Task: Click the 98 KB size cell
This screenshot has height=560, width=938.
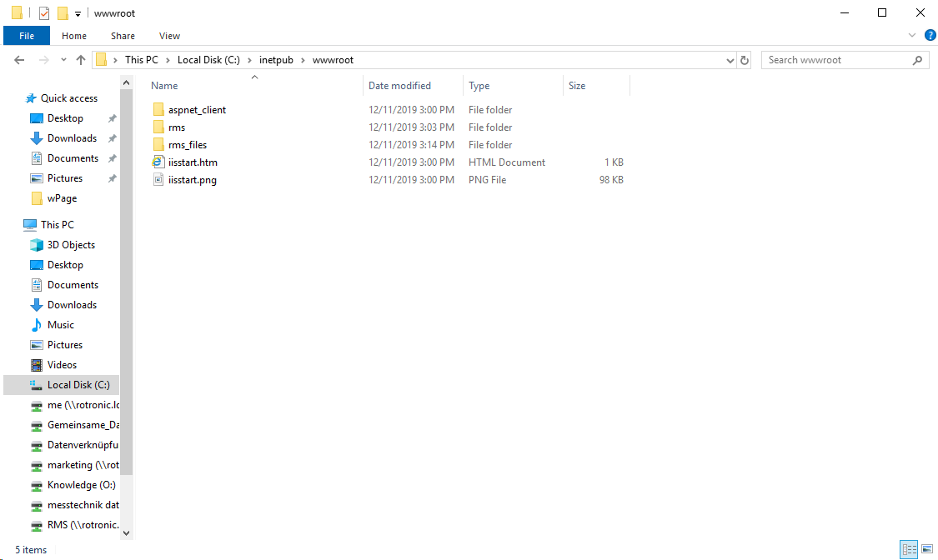Action: [x=611, y=179]
